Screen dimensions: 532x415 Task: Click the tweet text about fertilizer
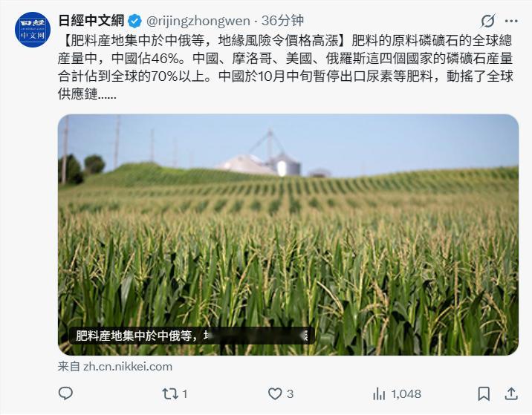(285, 67)
